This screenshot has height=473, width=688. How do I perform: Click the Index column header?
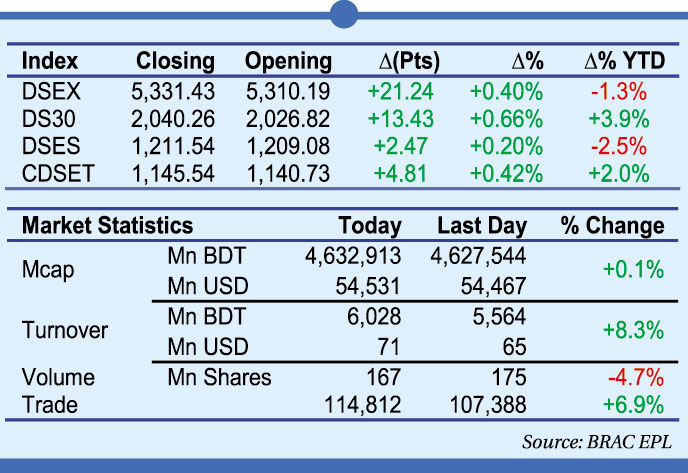pos(50,61)
